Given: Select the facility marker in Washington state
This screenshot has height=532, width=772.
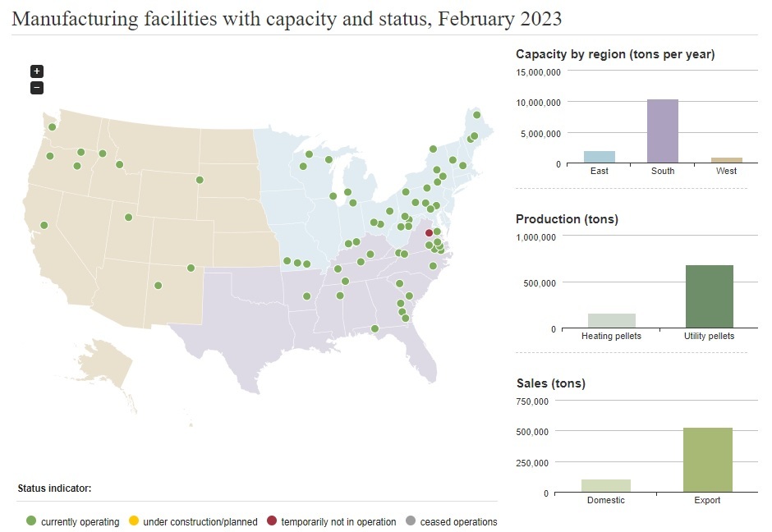Looking at the screenshot, I should coord(52,126).
